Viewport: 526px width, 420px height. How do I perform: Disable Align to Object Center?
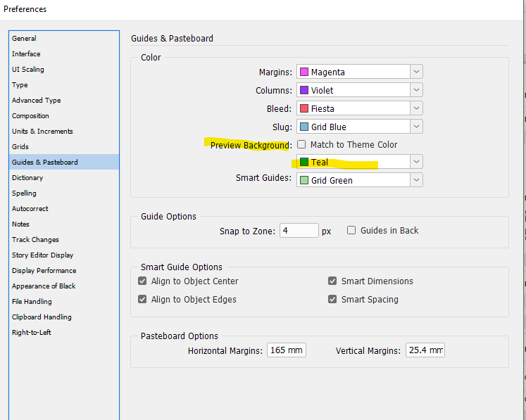coord(143,281)
